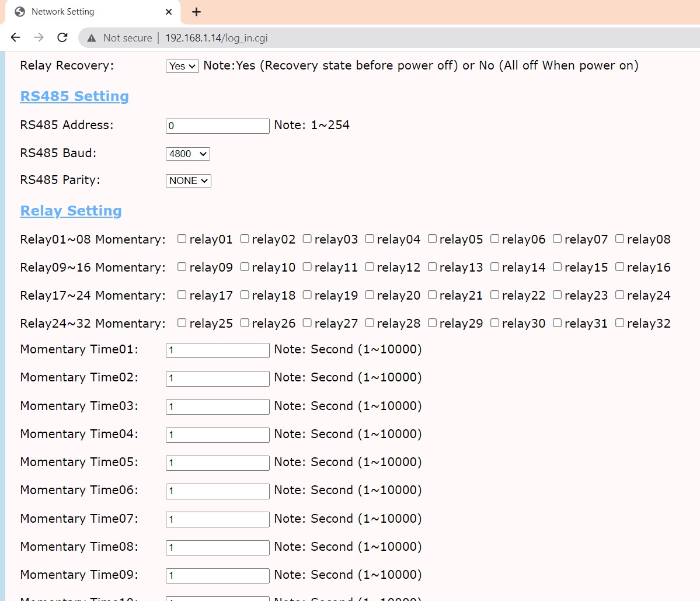Screen dimensions: 700x601
Task: Tick the relay32 momentary checkbox
Action: 620,323
